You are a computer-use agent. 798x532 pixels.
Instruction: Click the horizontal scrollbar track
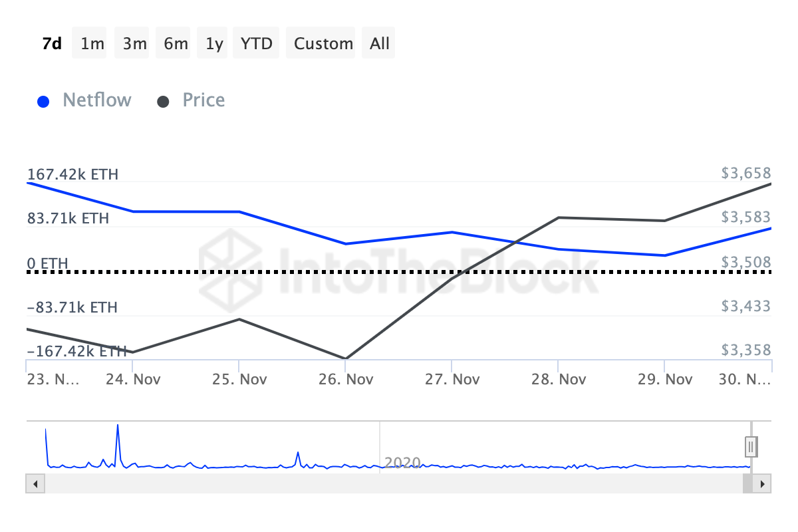(x=399, y=483)
